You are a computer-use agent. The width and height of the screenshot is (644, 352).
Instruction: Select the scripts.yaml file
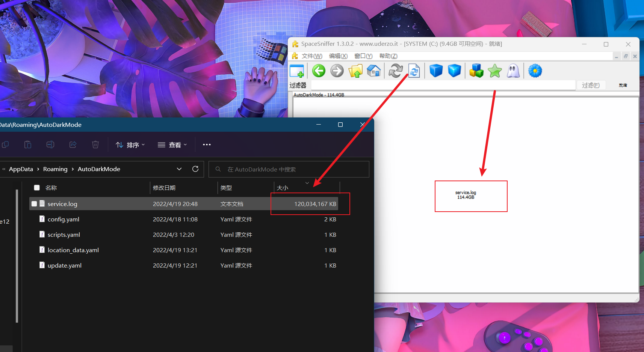63,235
